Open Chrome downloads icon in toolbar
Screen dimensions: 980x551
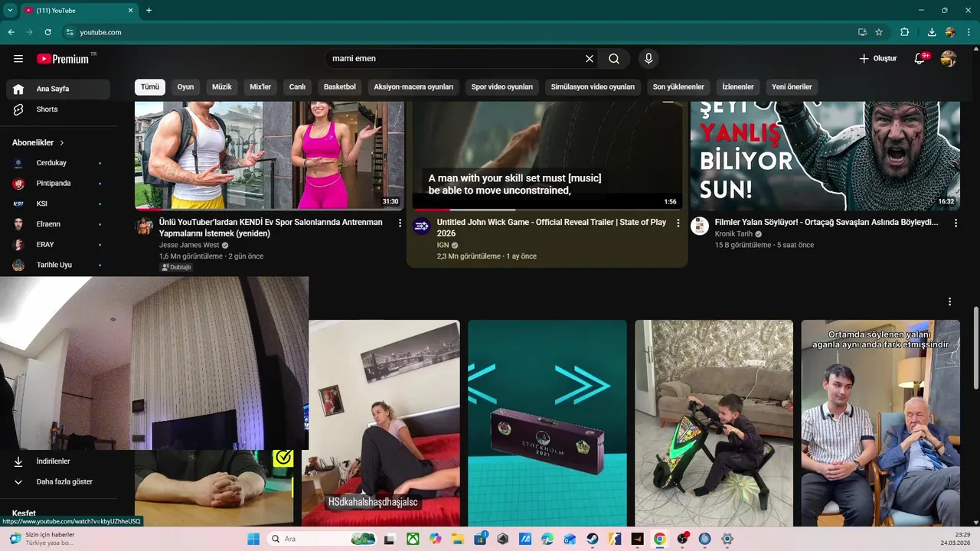pos(932,32)
